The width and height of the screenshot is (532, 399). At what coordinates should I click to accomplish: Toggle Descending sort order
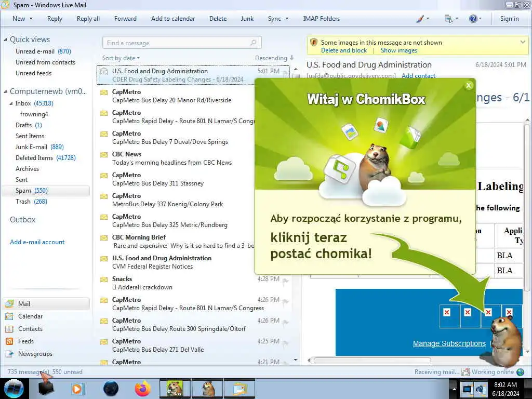(x=274, y=58)
